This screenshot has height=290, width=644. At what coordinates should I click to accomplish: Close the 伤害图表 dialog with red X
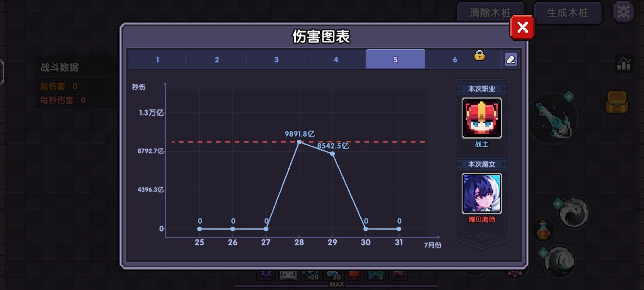pyautogui.click(x=522, y=27)
